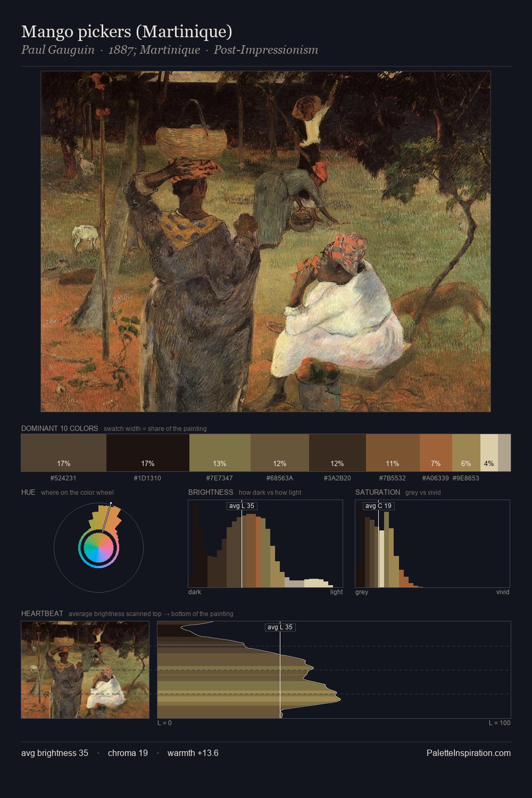Click the hex code label "#68563A"

280,478
